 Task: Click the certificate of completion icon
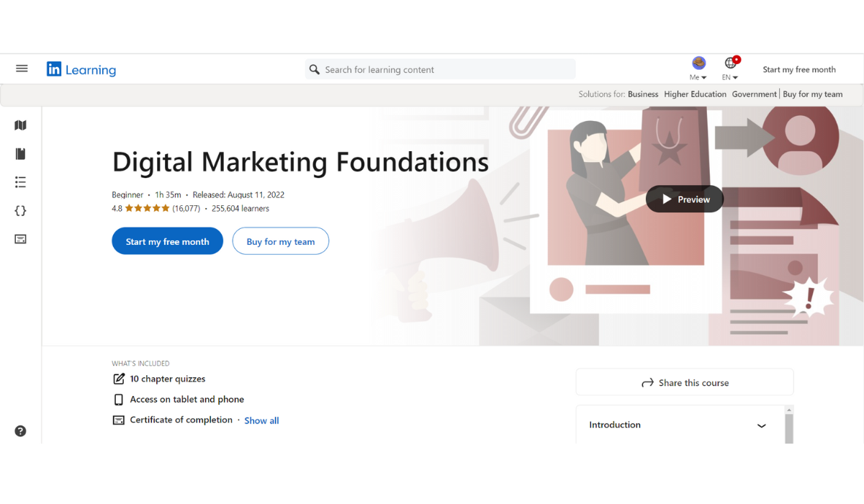tap(119, 420)
